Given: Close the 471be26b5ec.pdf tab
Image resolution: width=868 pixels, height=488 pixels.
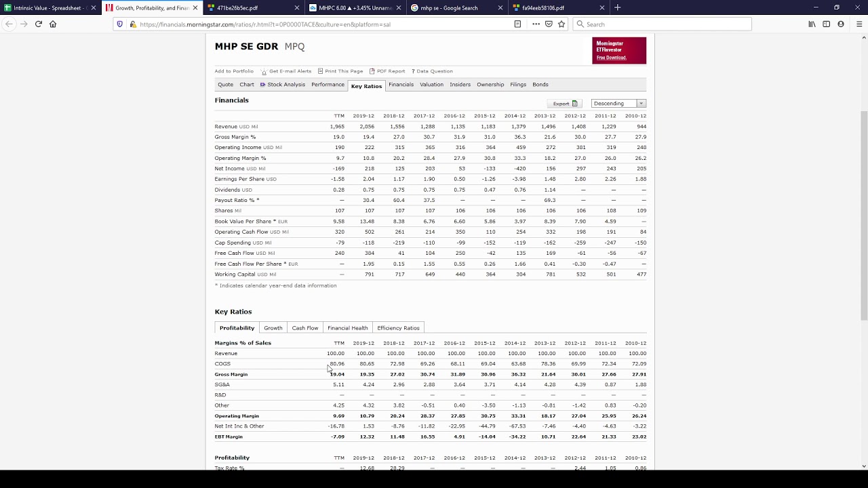Looking at the screenshot, I should tap(297, 8).
